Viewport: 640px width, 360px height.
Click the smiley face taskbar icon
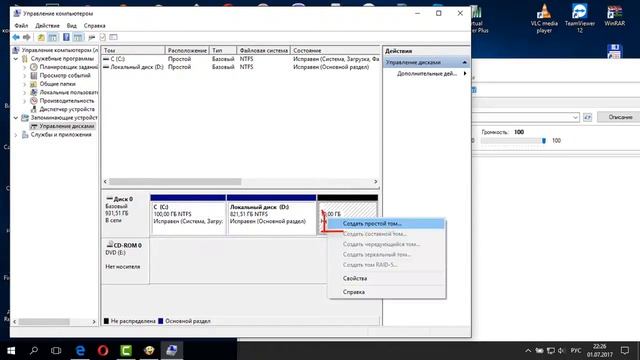(149, 351)
